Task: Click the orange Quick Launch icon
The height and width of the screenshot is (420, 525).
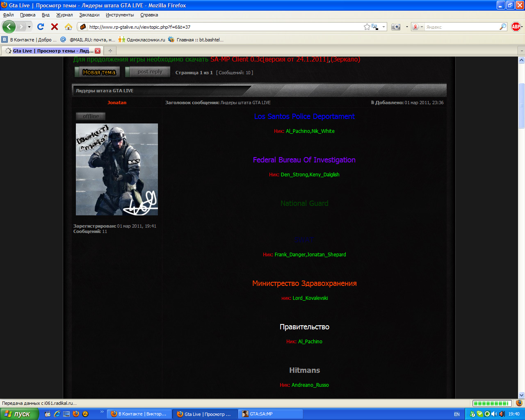Action: tap(85, 414)
